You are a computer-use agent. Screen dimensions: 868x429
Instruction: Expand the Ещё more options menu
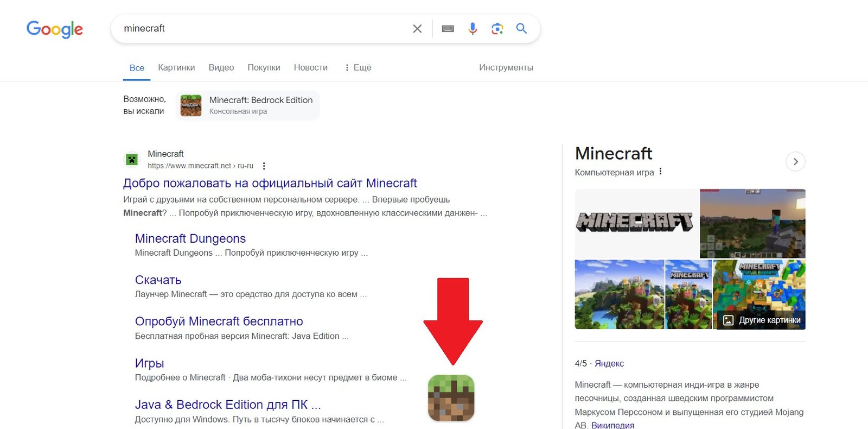pos(358,67)
